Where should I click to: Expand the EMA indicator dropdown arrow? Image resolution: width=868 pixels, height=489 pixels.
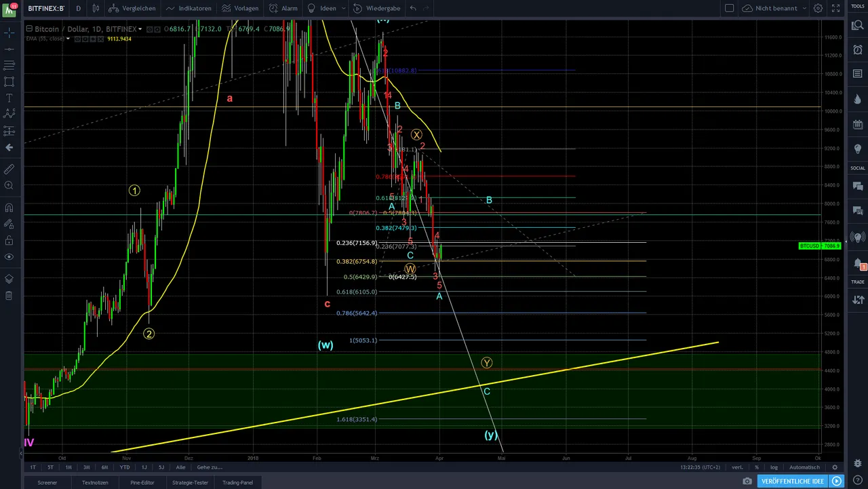click(67, 39)
